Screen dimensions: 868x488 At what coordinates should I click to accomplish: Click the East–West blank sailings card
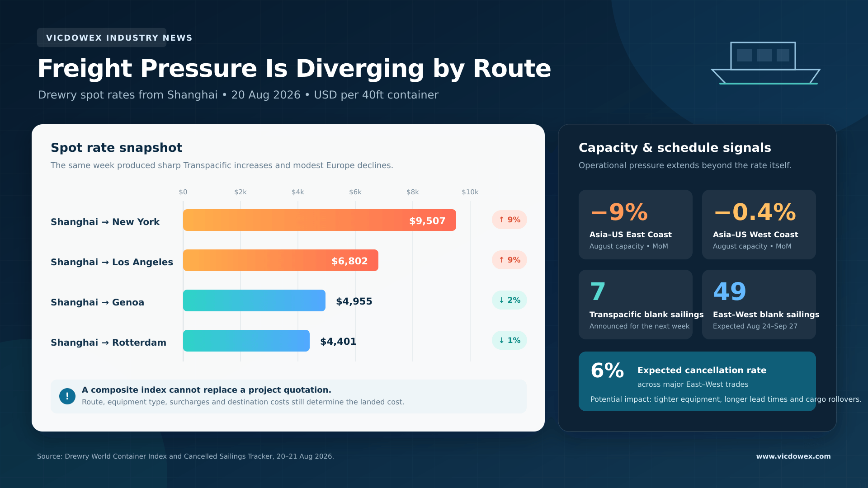[x=759, y=305]
